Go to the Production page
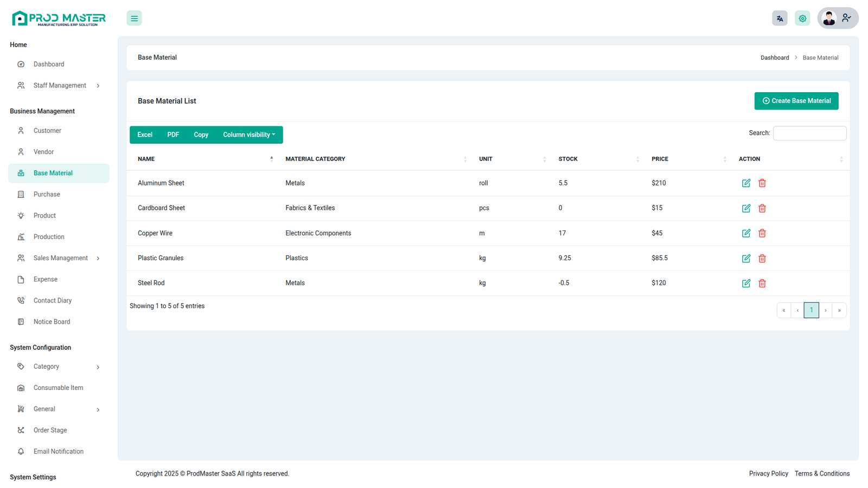Viewport: 868px width, 488px height. [x=49, y=237]
